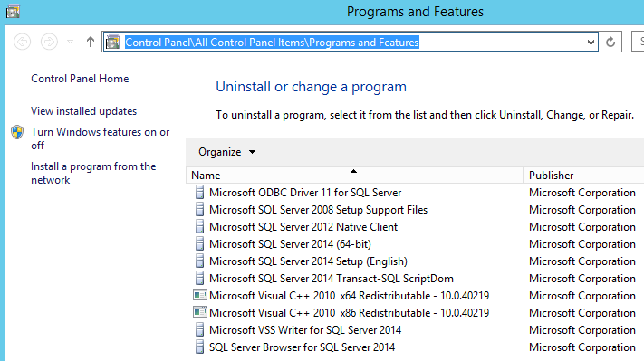Click the SQL Server 2008 Setup Support Files icon
The image size is (644, 361).
(199, 209)
